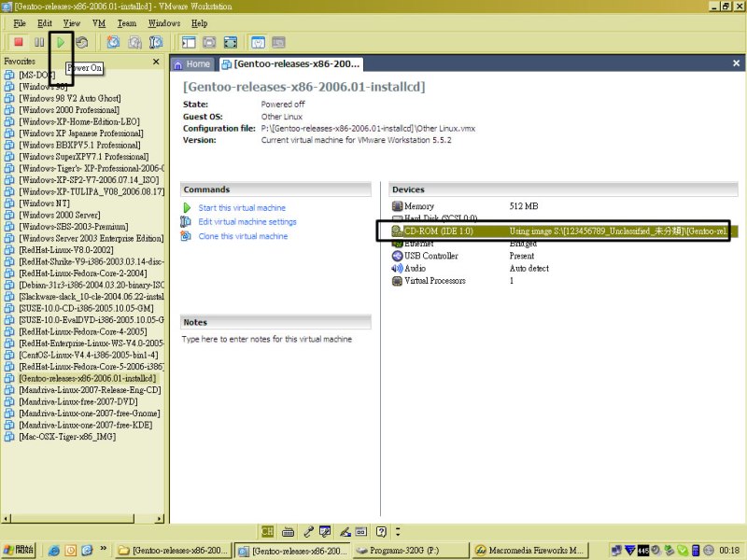
Task: Select [SUSE-10.0-CD-i386] favorite
Action: [x=86, y=308]
